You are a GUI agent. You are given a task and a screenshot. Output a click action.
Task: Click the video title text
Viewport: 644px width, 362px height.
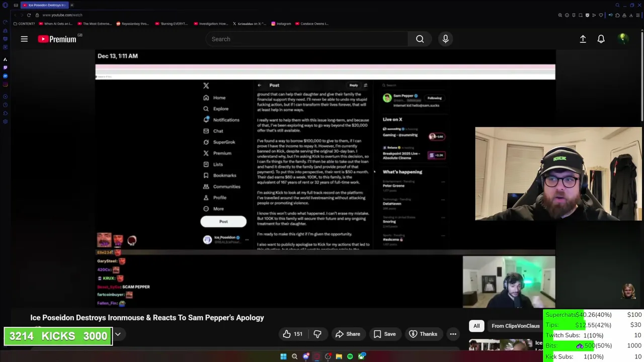click(x=147, y=317)
